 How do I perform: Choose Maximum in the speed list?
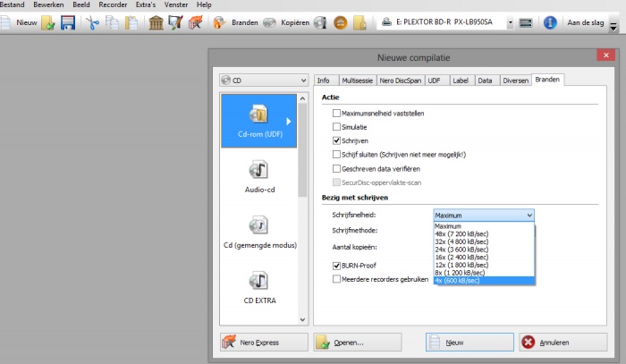click(x=484, y=226)
